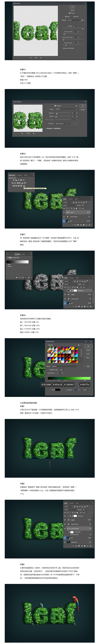99x644 pixels.
Task: Switch to Paths tab in step 16 Layers panel
Action: pyautogui.click(x=76, y=199)
